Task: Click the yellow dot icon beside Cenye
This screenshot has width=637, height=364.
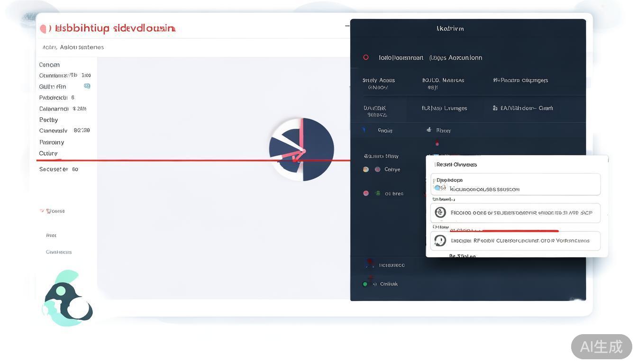Action: 366,169
